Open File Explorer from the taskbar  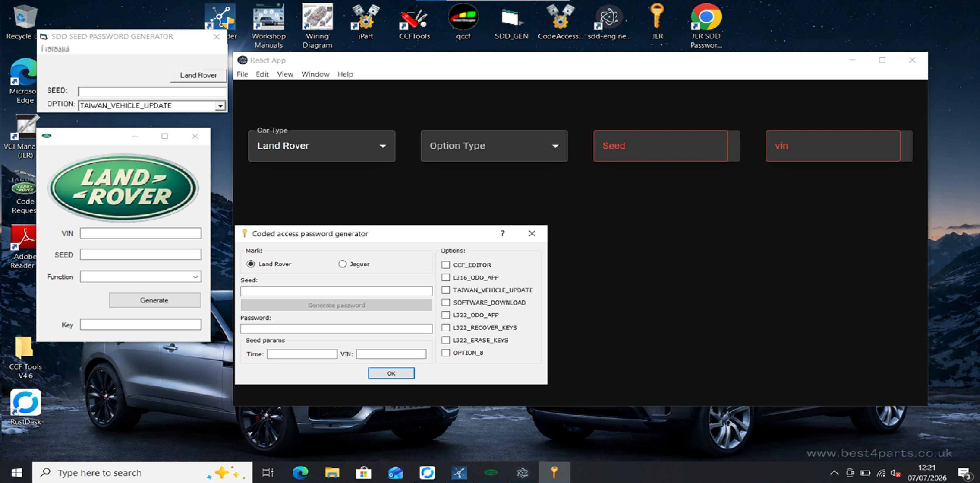332,472
